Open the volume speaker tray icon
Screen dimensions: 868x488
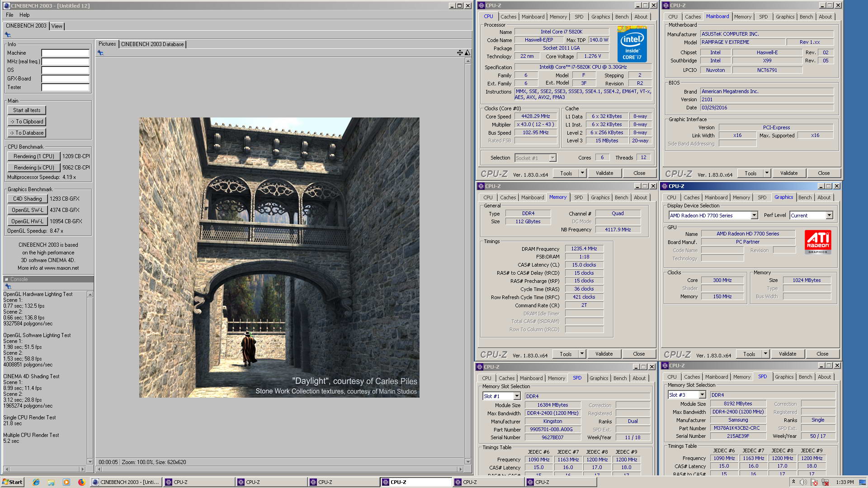[803, 482]
